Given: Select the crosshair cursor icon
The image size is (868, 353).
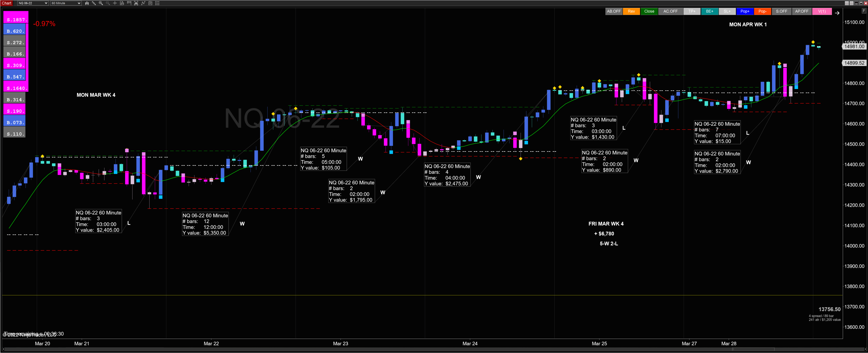Looking at the screenshot, I should [x=115, y=3].
